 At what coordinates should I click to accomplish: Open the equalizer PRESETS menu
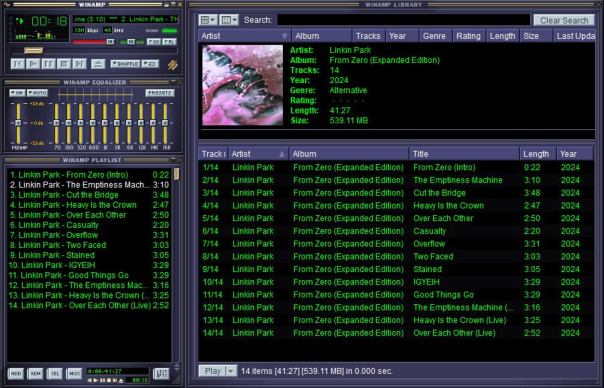coord(159,93)
